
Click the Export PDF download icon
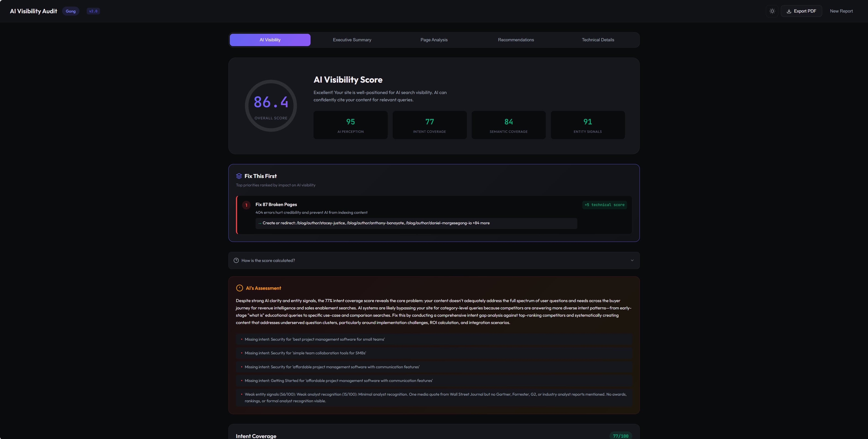[789, 11]
